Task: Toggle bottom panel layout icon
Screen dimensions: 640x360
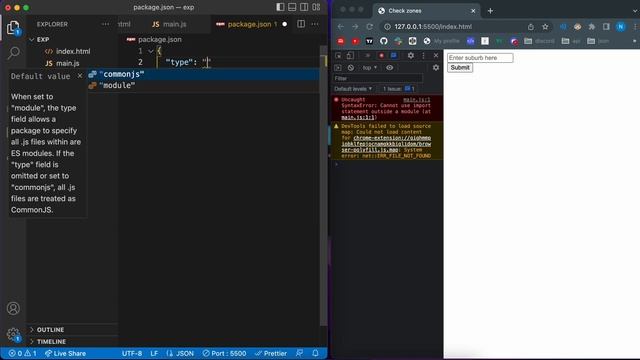Action: (x=292, y=7)
